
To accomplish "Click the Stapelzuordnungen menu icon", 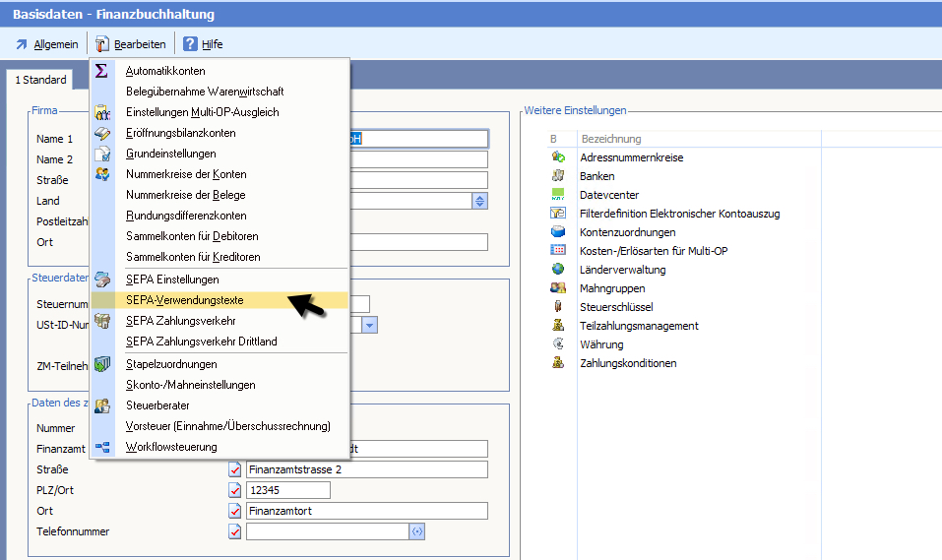I will [102, 364].
